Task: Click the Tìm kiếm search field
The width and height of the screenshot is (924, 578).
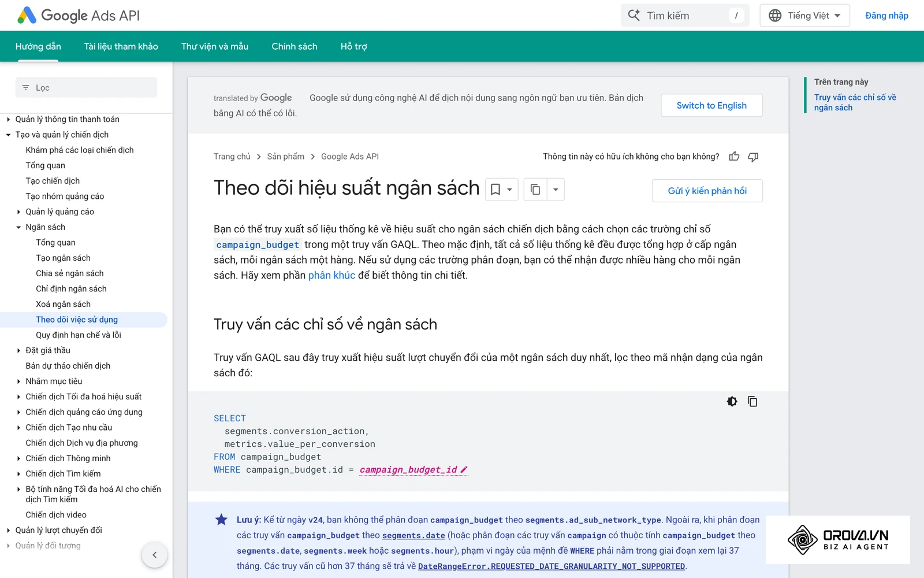Action: pyautogui.click(x=685, y=16)
